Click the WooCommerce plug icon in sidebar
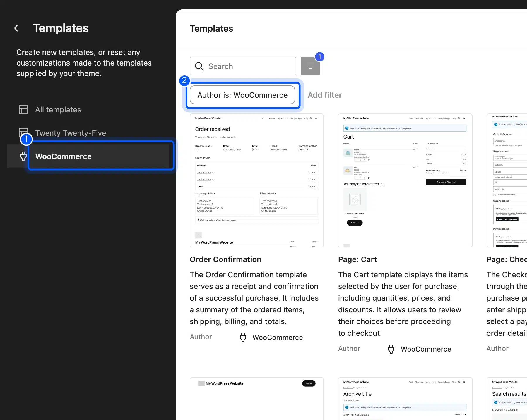 pyautogui.click(x=23, y=156)
